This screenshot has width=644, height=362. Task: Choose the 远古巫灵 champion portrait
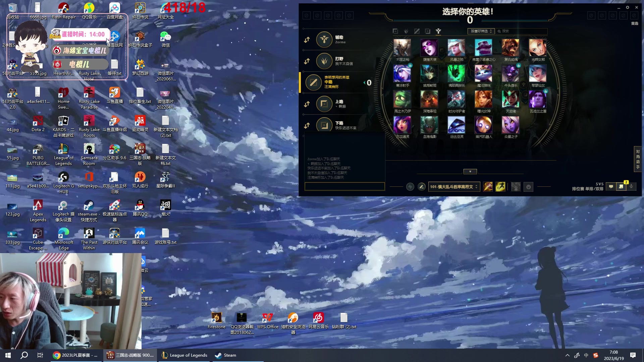[457, 125]
